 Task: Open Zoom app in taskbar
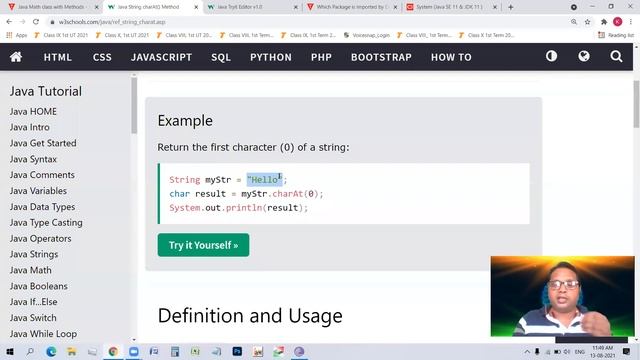[x=133, y=351]
